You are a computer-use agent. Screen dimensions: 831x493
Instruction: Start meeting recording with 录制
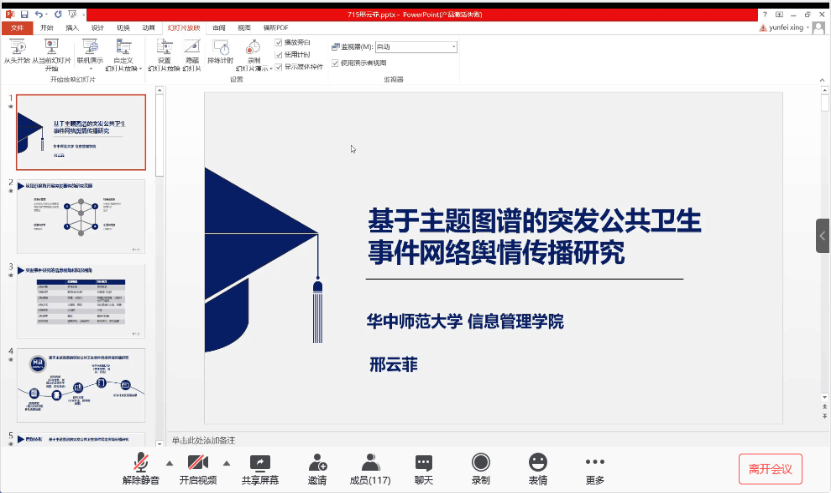[x=480, y=462]
